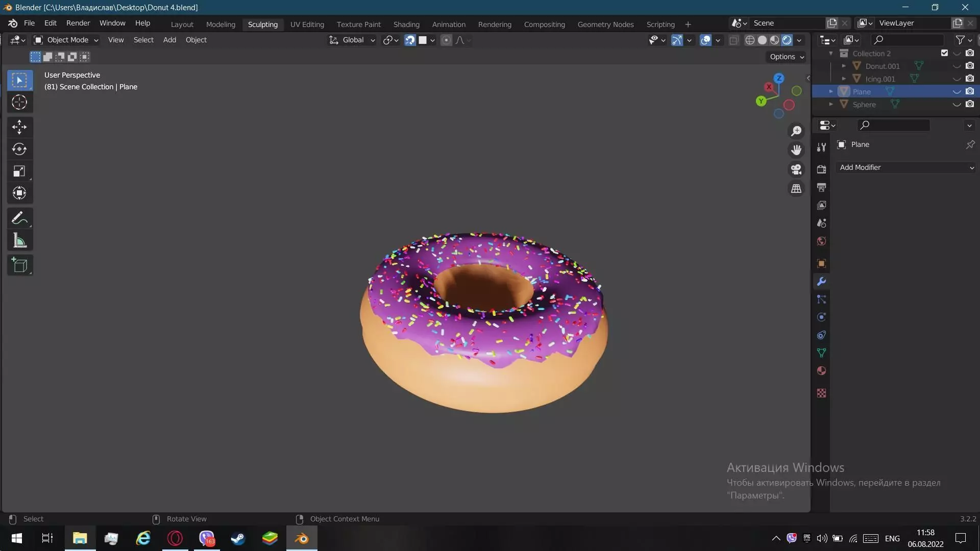Image resolution: width=980 pixels, height=551 pixels.
Task: Open the Object properties tab
Action: (821, 264)
